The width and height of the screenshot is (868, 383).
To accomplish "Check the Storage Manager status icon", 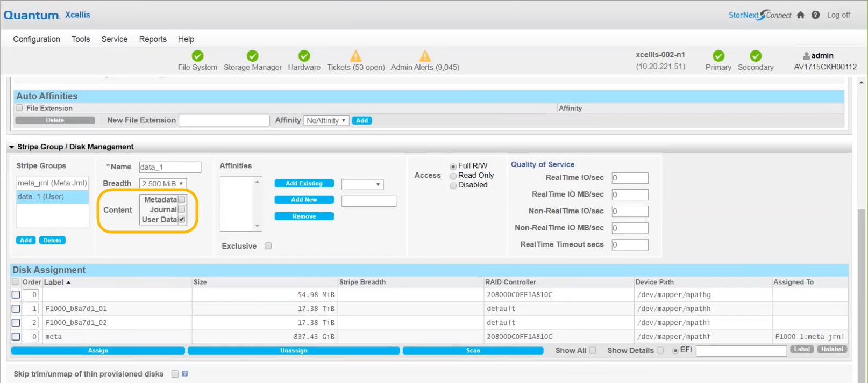I will [253, 56].
